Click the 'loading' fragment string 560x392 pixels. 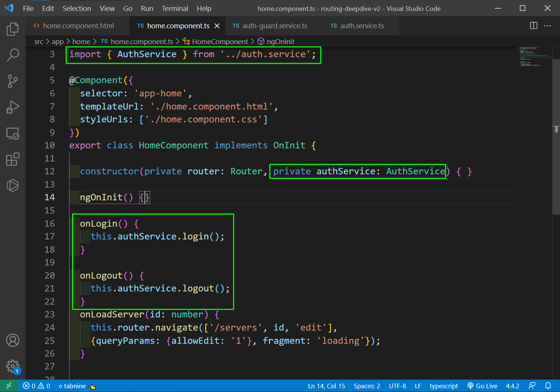(x=341, y=341)
